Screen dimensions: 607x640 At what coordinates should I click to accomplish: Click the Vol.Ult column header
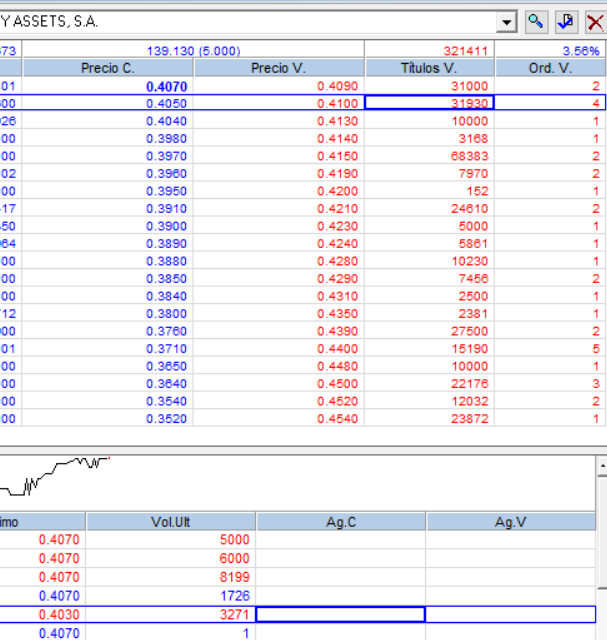[x=171, y=522]
